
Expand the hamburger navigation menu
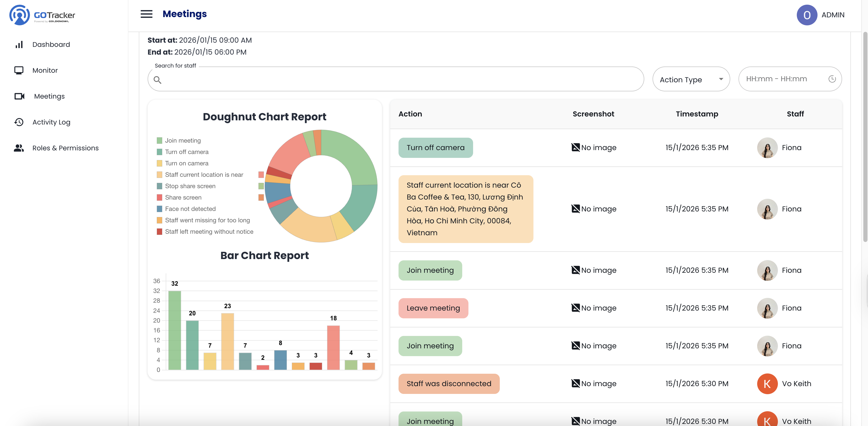[146, 14]
